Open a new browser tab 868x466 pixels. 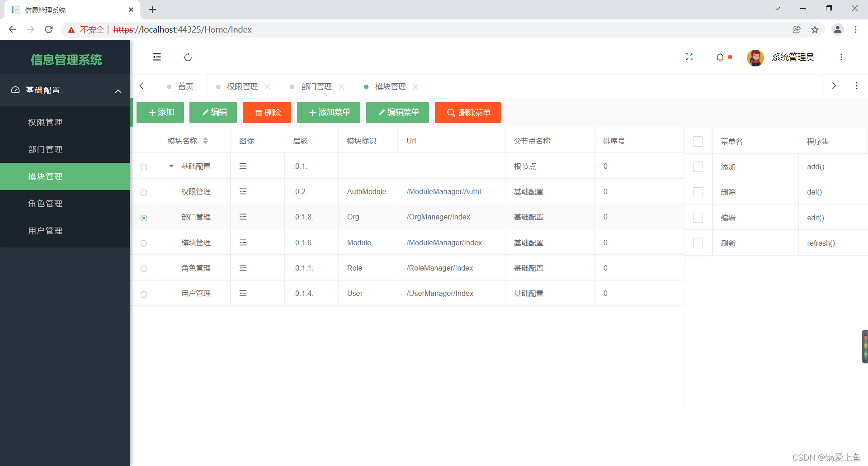153,10
